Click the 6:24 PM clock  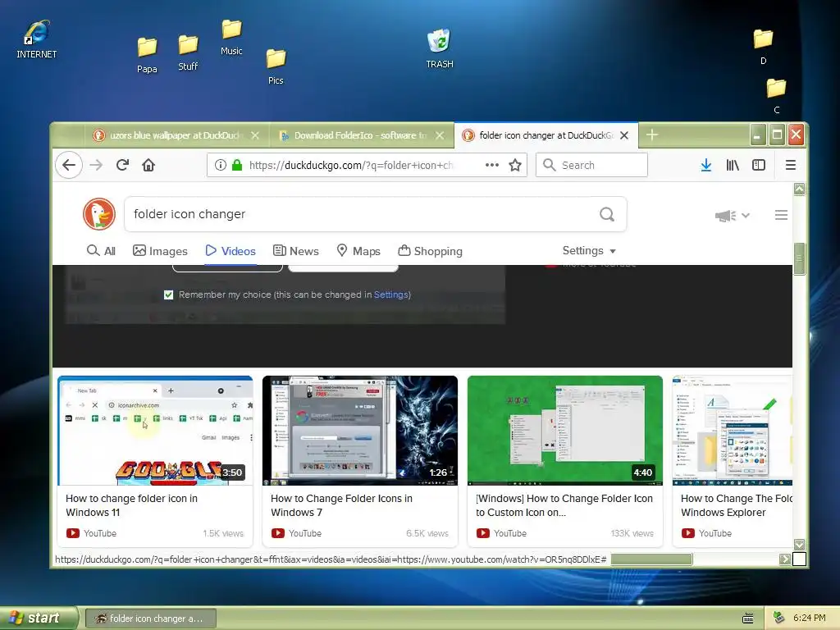[810, 618]
